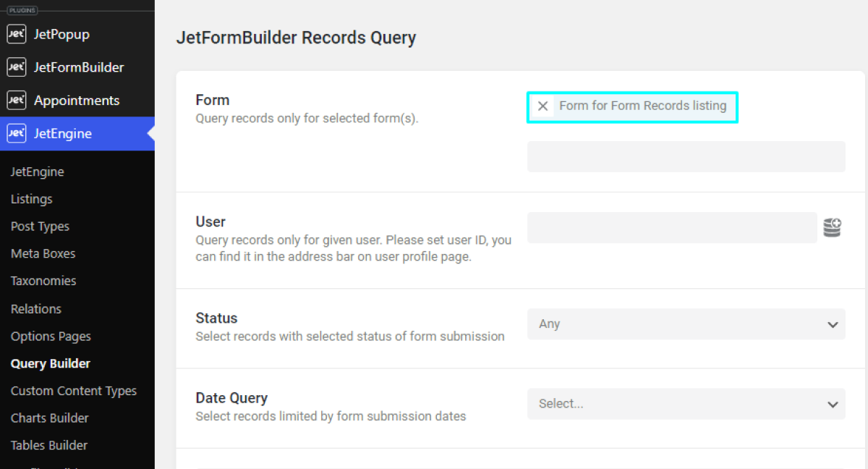
Task: Click the Appointments jet icon
Action: click(x=17, y=100)
